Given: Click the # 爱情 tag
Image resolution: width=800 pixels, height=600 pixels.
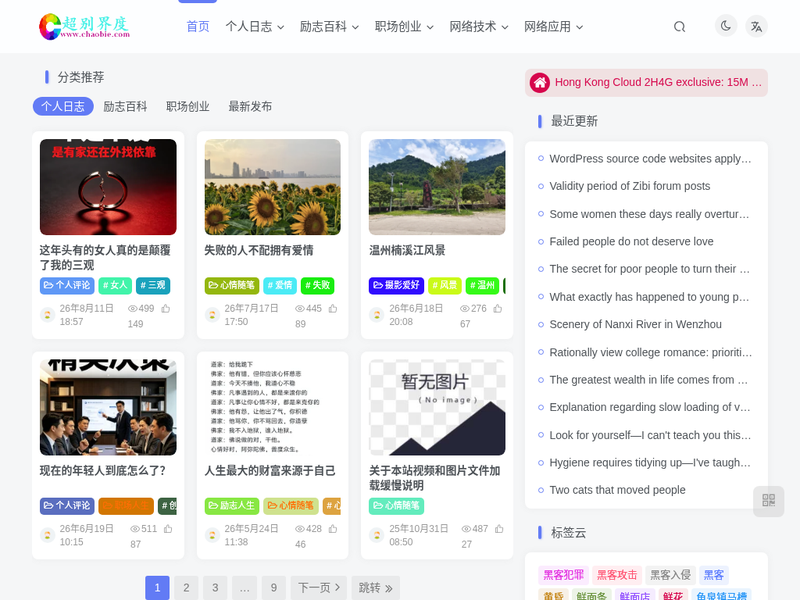Looking at the screenshot, I should tap(280, 285).
